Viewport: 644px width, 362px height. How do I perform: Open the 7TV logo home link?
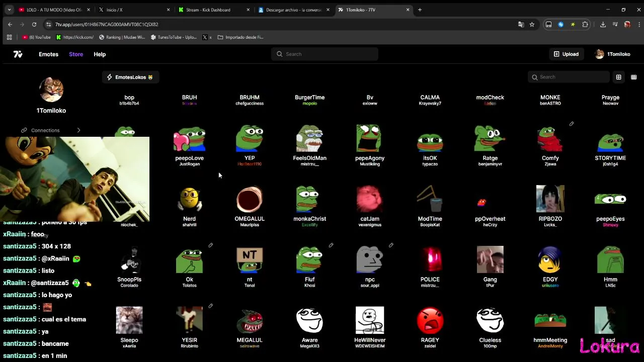tap(18, 54)
